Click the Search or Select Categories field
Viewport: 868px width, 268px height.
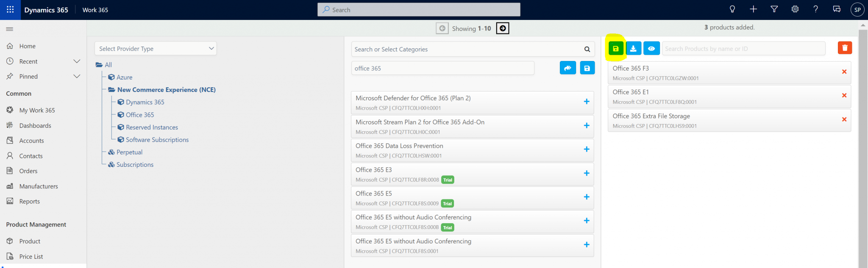pyautogui.click(x=473, y=49)
